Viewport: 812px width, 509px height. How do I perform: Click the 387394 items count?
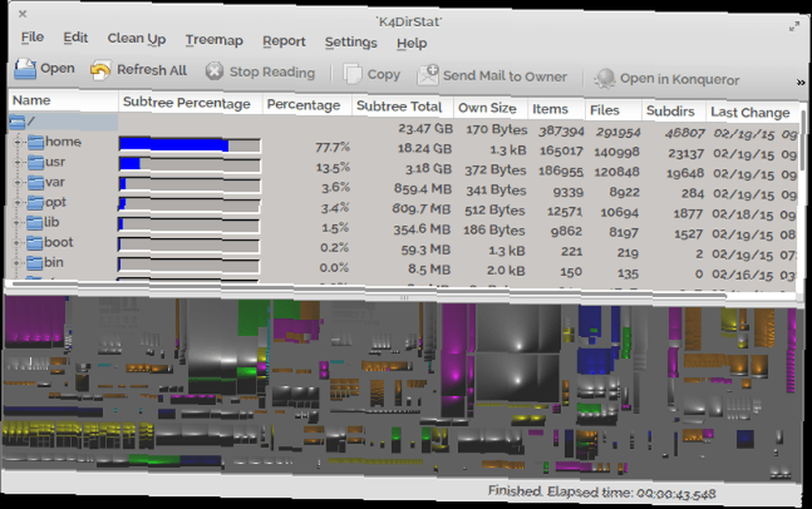(x=561, y=132)
